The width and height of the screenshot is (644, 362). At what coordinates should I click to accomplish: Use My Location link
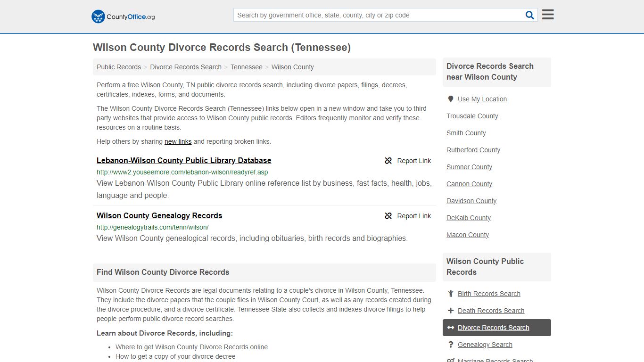(x=482, y=99)
